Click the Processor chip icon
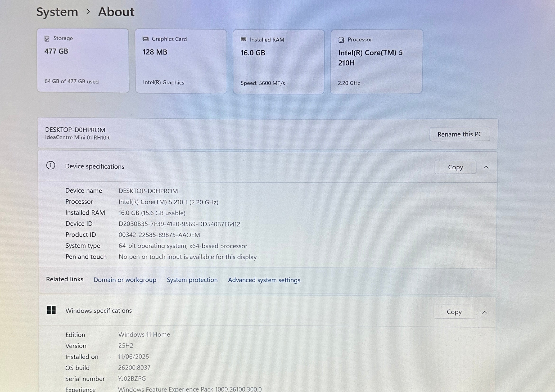 tap(341, 40)
